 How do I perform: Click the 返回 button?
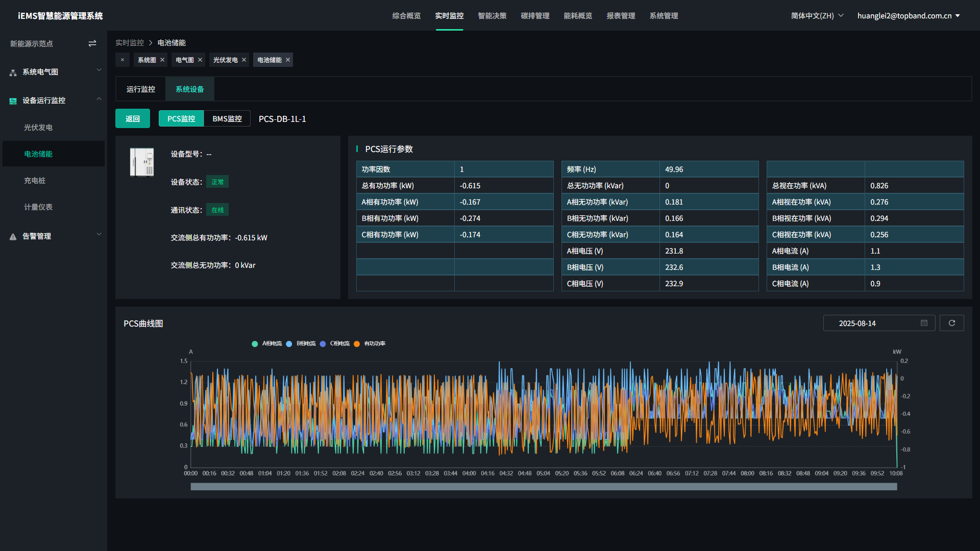(132, 118)
